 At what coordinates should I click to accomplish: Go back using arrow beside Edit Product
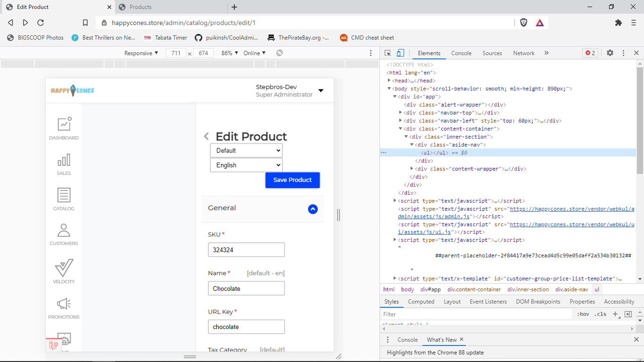pos(206,136)
